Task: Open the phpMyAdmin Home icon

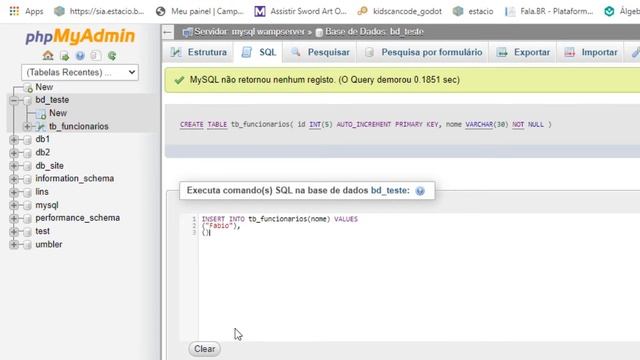Action: tap(48, 56)
